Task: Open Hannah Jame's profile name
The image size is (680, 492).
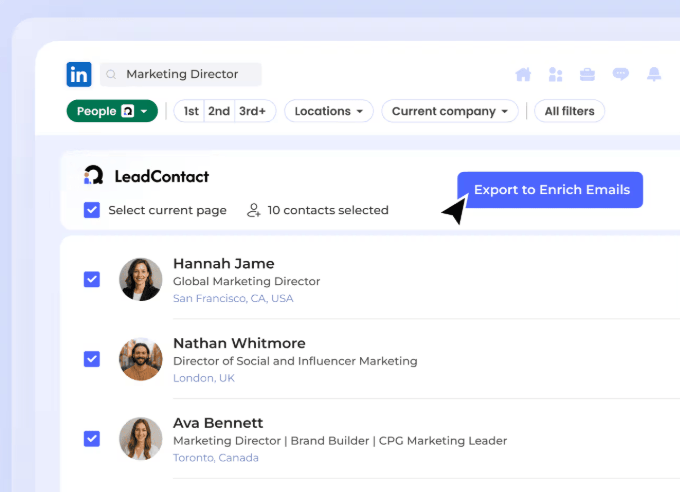Action: tap(224, 263)
